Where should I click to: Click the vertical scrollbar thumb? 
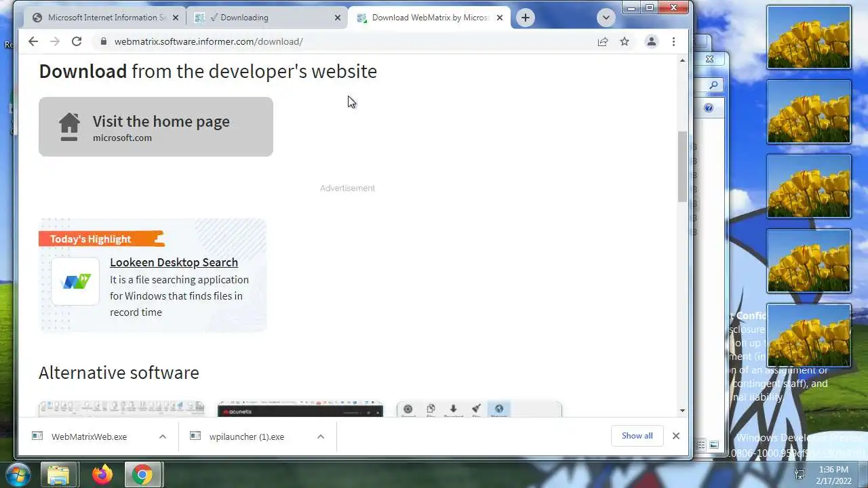682,167
